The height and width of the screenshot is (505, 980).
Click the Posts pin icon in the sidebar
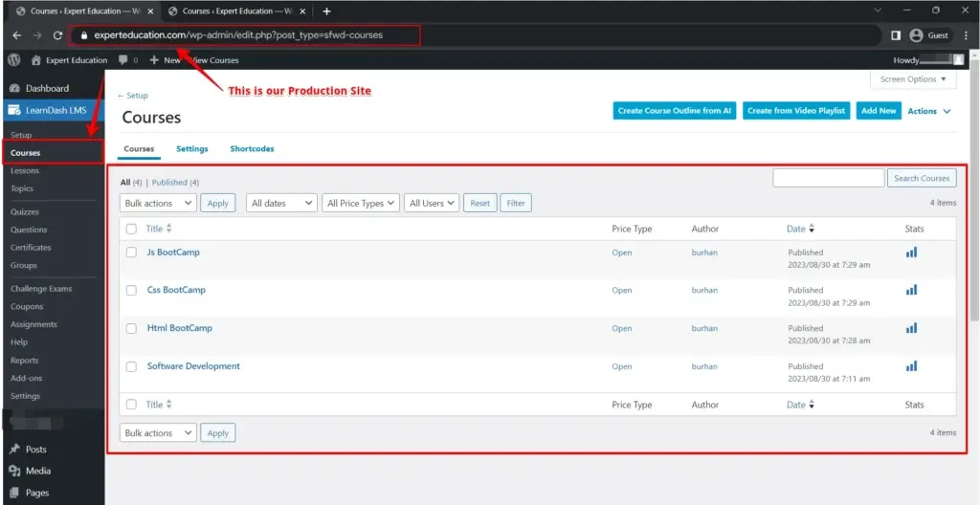coord(15,450)
